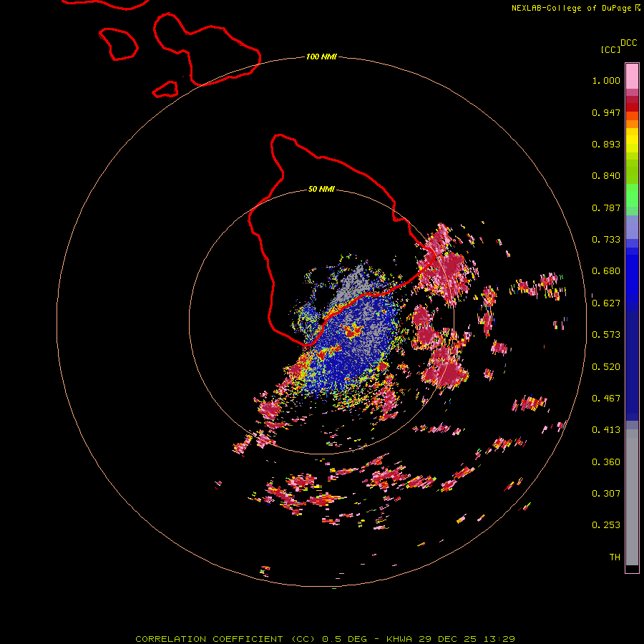Click the 0.627 scale value

coord(606,303)
